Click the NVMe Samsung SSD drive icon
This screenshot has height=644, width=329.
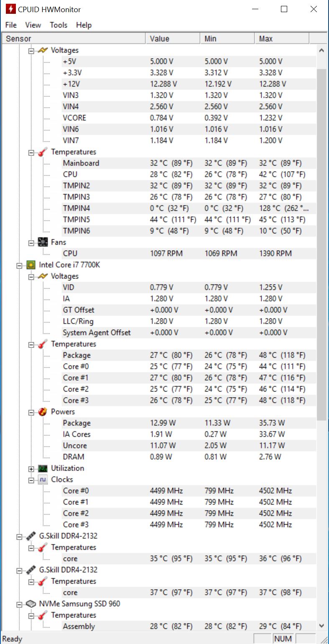tap(31, 604)
